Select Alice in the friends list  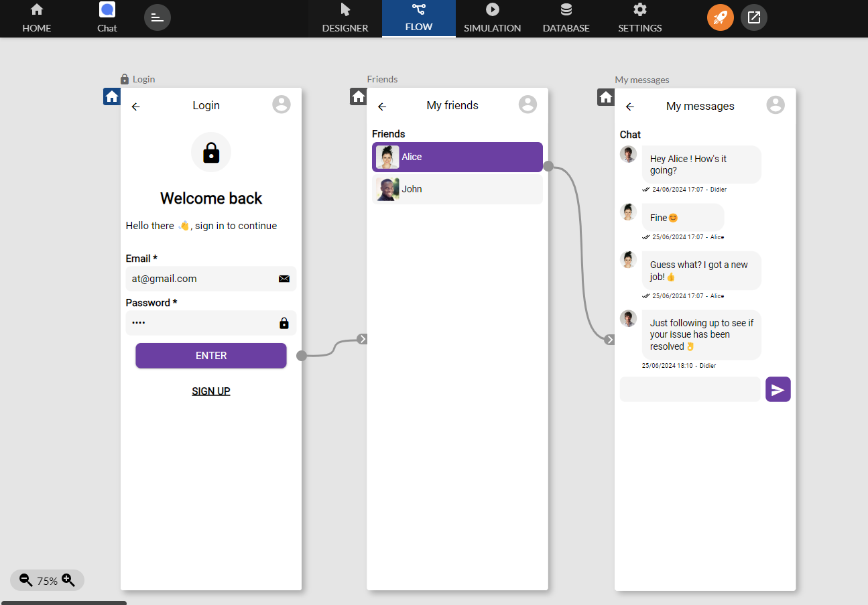coord(457,157)
